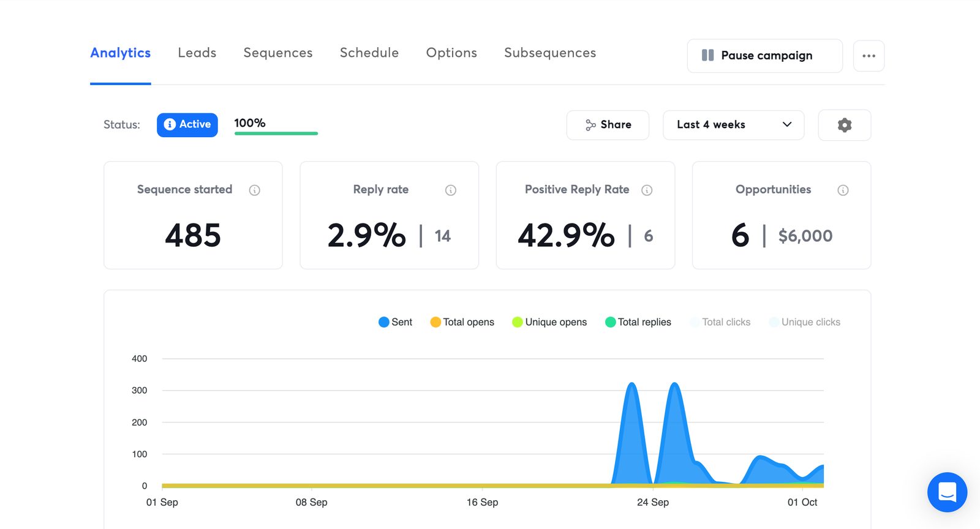Open the chat support widget

click(x=947, y=492)
